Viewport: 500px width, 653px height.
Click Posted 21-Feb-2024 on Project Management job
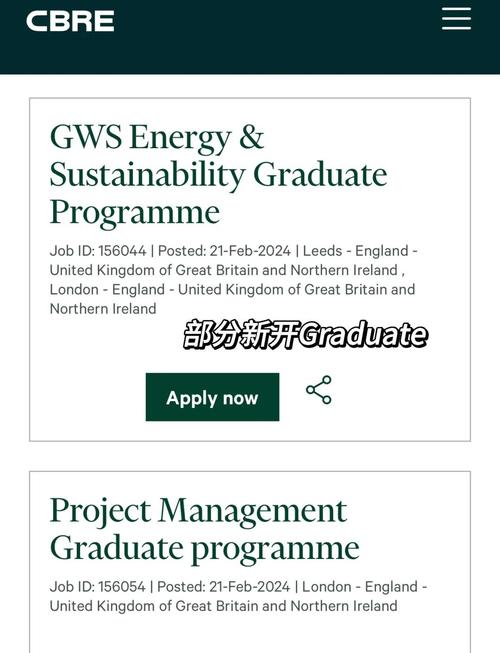click(x=224, y=587)
